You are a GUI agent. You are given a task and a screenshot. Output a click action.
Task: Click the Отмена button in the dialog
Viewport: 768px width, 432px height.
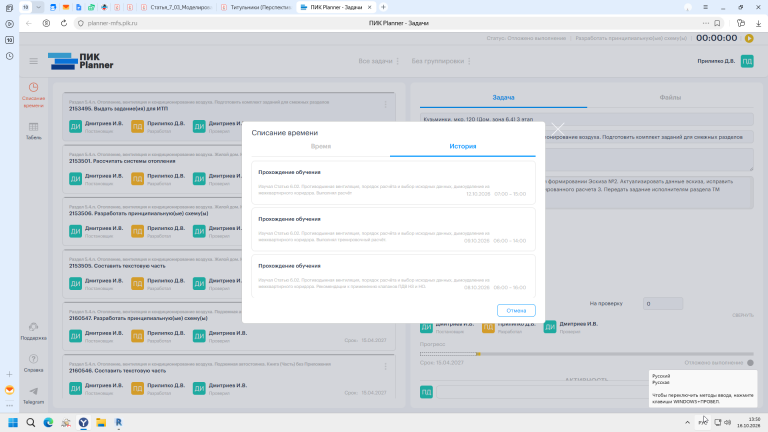tap(516, 311)
